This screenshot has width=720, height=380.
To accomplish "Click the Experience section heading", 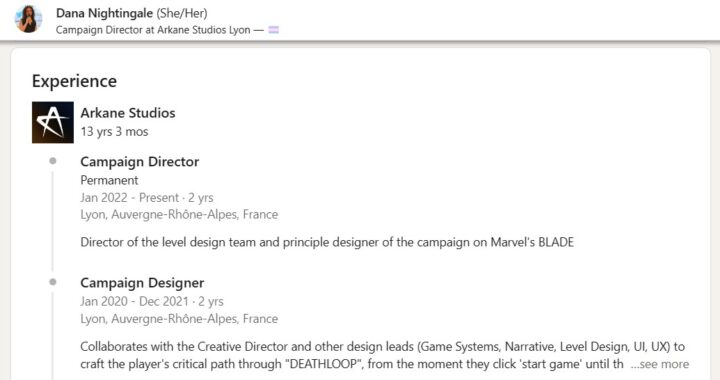I will 74,81.
